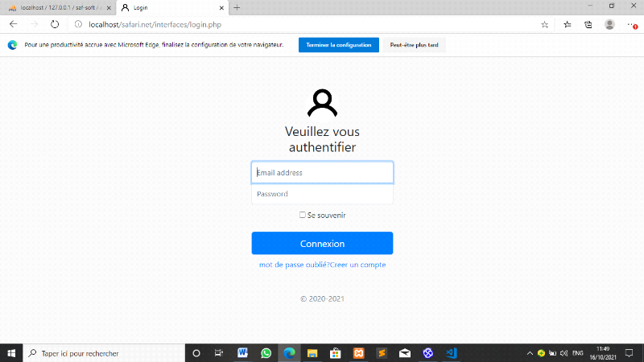Open Edge settings and more menu
The image size is (644, 362).
632,25
